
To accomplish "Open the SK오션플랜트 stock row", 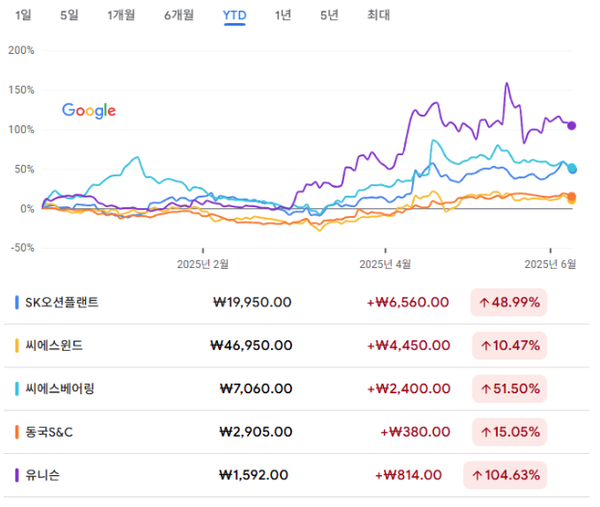I will (x=62, y=302).
